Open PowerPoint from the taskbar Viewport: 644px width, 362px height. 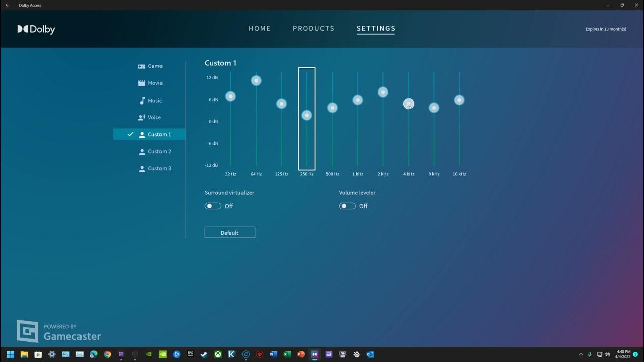point(301,354)
